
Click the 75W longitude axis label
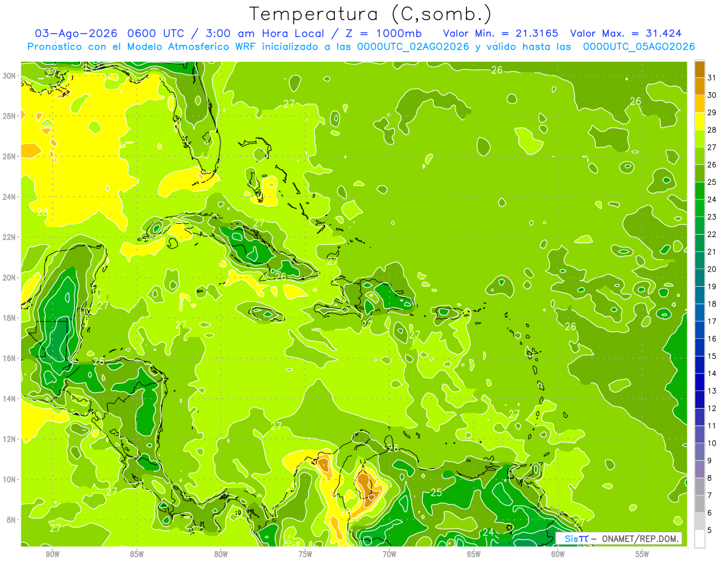[x=305, y=554]
